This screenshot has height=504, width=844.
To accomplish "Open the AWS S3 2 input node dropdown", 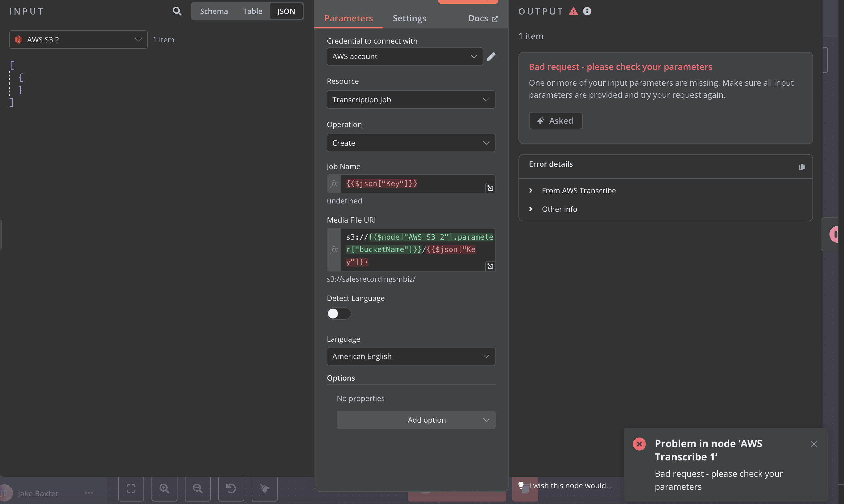I will tap(79, 40).
